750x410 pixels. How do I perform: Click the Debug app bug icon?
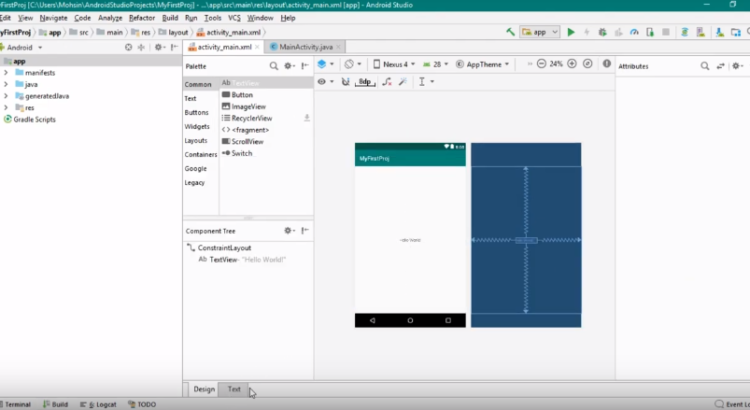tap(603, 32)
